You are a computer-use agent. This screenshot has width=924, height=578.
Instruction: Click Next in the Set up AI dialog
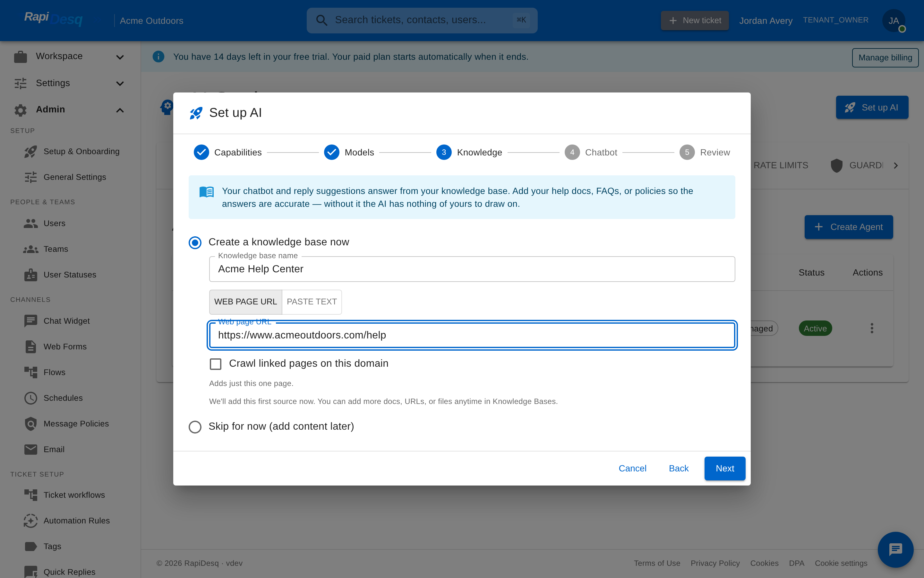[725, 468]
